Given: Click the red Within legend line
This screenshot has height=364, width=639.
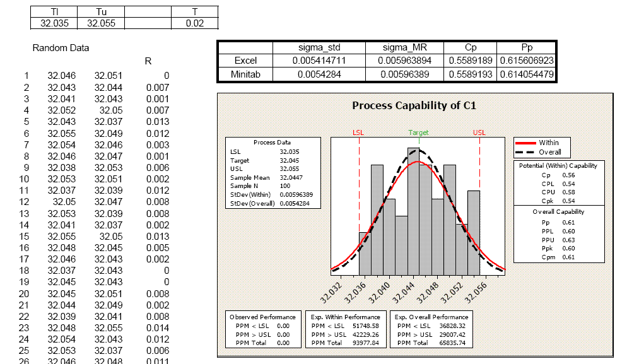Looking at the screenshot, I should 527,143.
